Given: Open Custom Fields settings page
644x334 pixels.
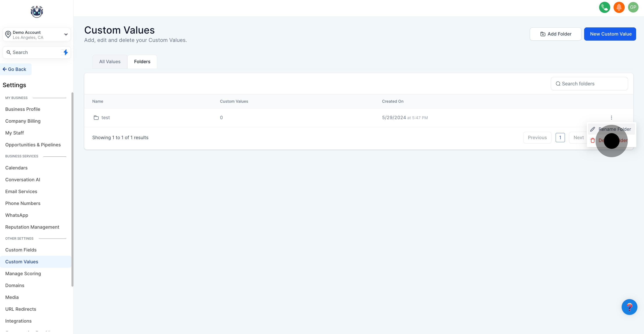Looking at the screenshot, I should point(21,250).
